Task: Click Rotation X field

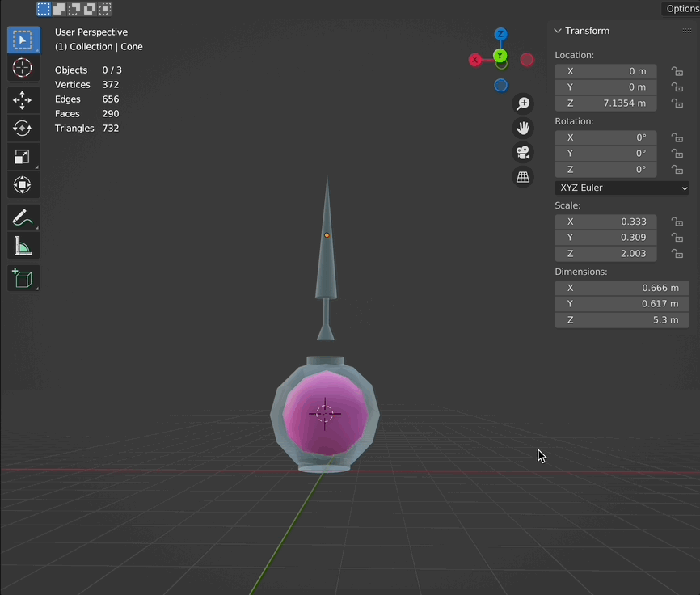Action: pyautogui.click(x=605, y=137)
